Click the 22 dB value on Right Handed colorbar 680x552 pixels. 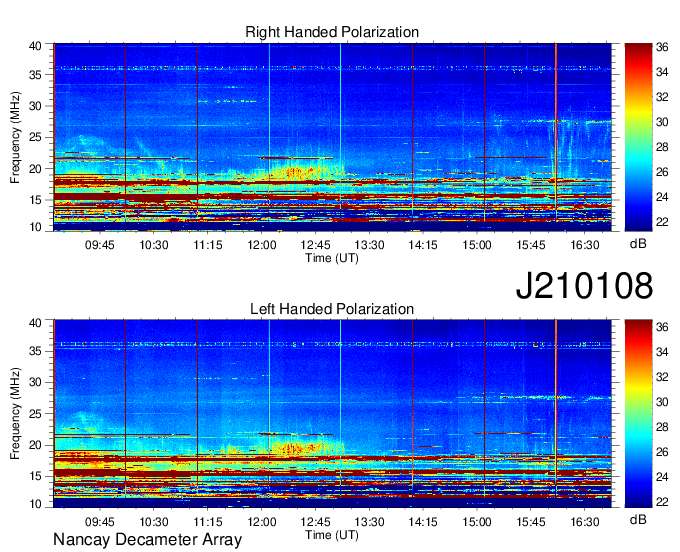[662, 222]
